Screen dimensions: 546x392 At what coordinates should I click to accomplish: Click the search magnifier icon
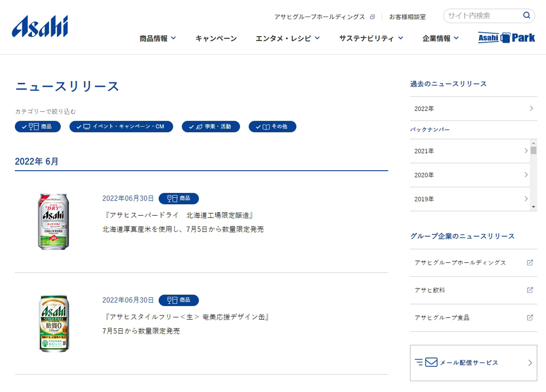click(526, 15)
